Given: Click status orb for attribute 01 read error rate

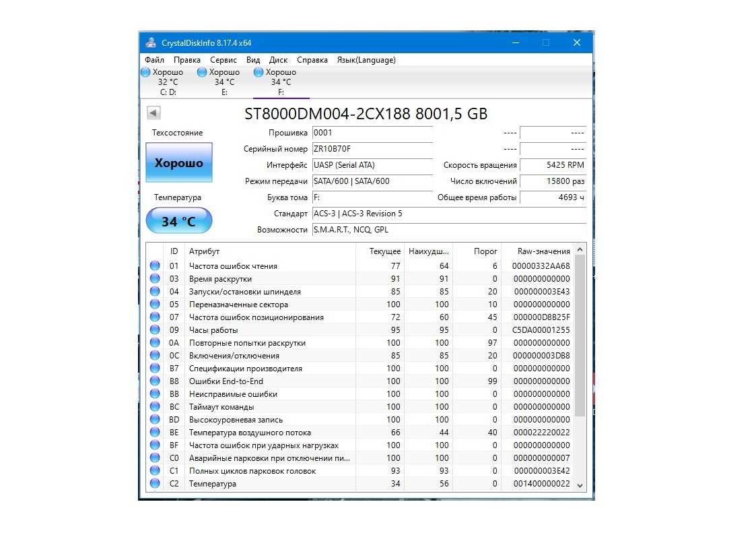Looking at the screenshot, I should 155,265.
